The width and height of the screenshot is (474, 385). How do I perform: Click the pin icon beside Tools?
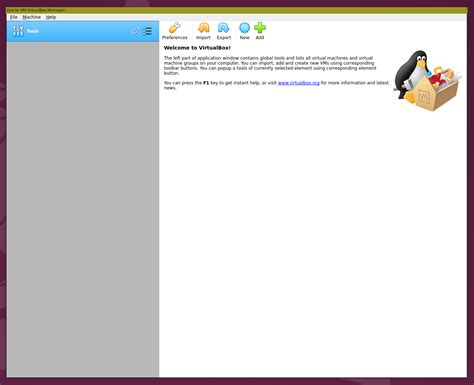pyautogui.click(x=135, y=31)
